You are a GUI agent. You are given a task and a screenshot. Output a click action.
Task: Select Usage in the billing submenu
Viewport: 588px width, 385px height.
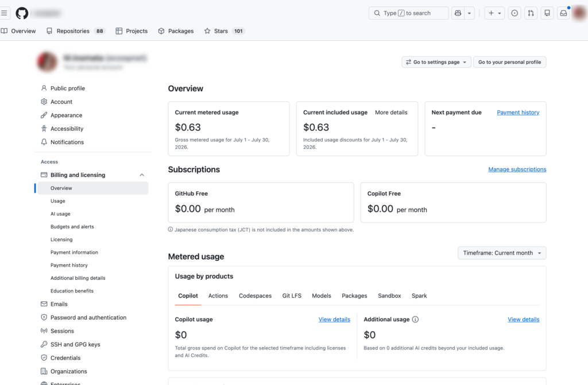tap(58, 201)
